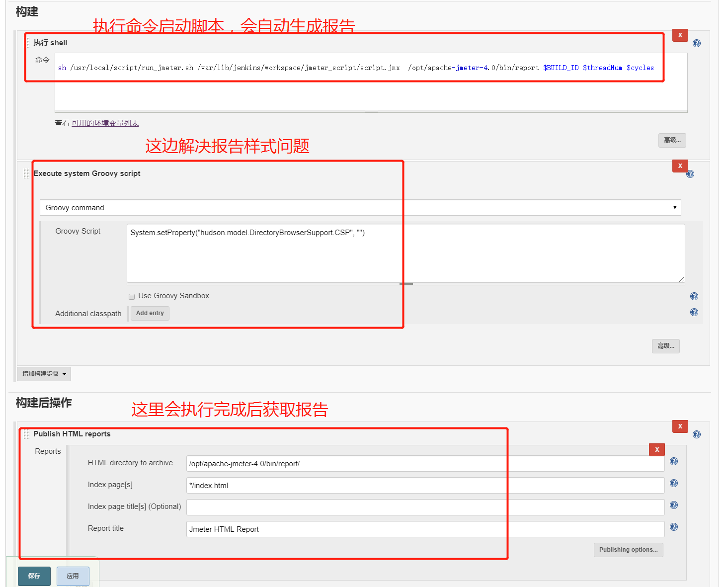
Task: Click the Report title input field
Action: (x=425, y=529)
